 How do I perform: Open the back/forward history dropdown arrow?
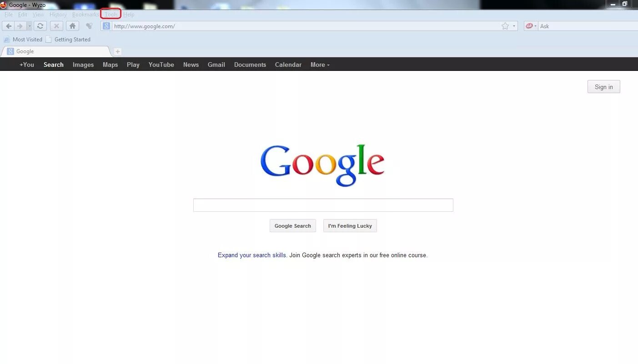29,26
